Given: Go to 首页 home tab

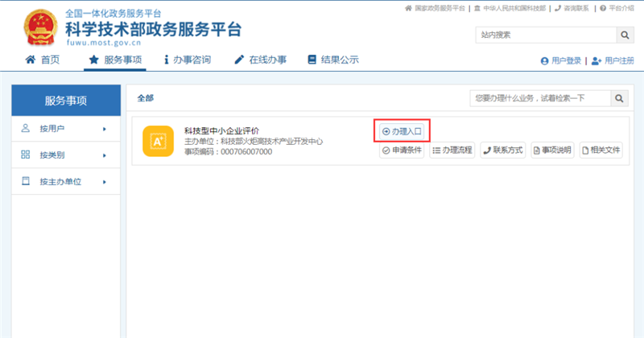Looking at the screenshot, I should click(x=43, y=60).
